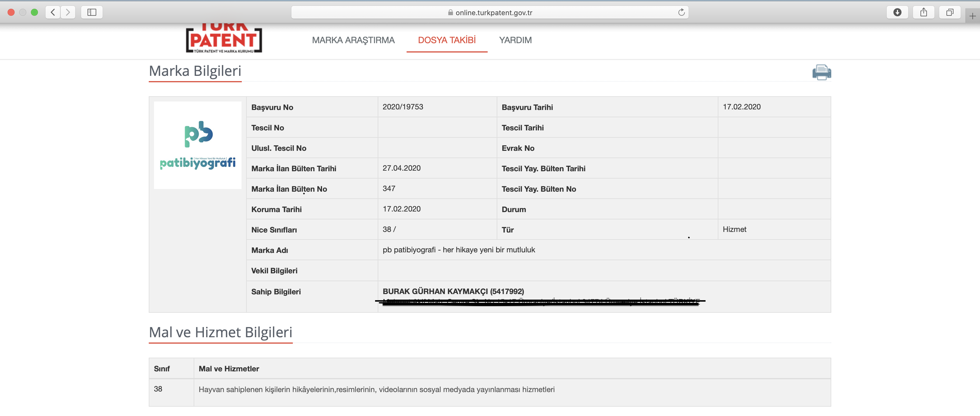
Task: Select the Mal ve Hizmet Bilgileri heading
Action: 220,332
